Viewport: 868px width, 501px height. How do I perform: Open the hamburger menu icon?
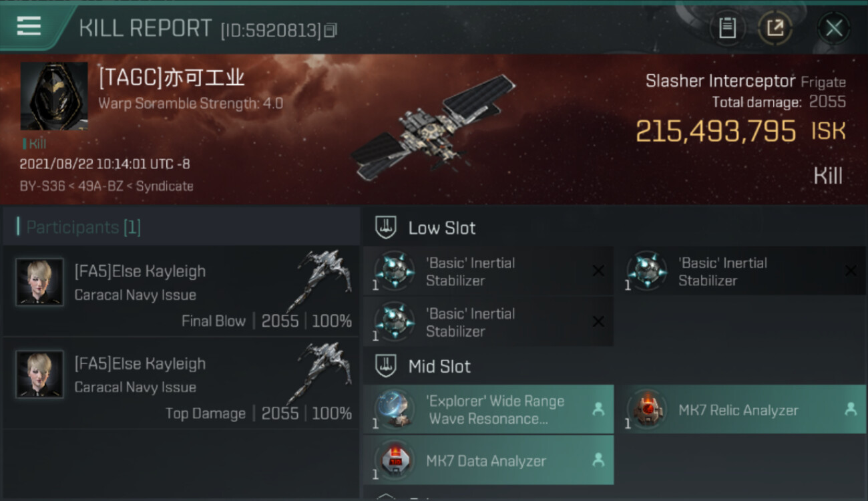[29, 26]
